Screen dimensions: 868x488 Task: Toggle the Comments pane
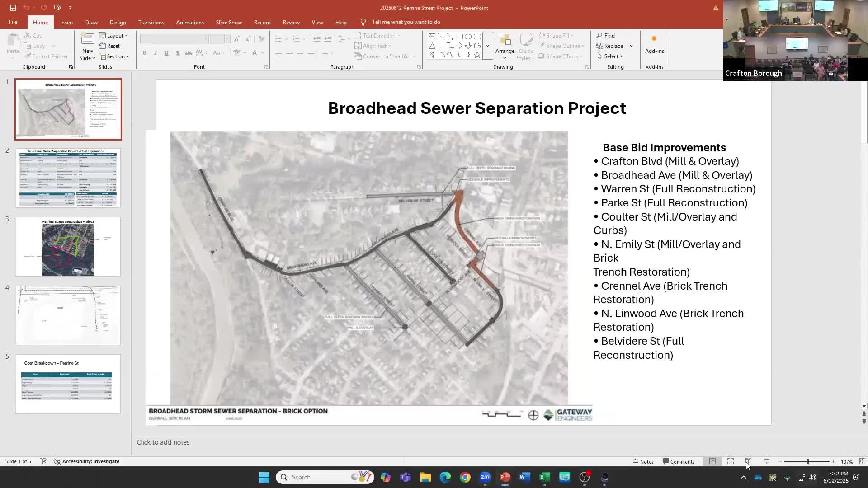tap(679, 461)
